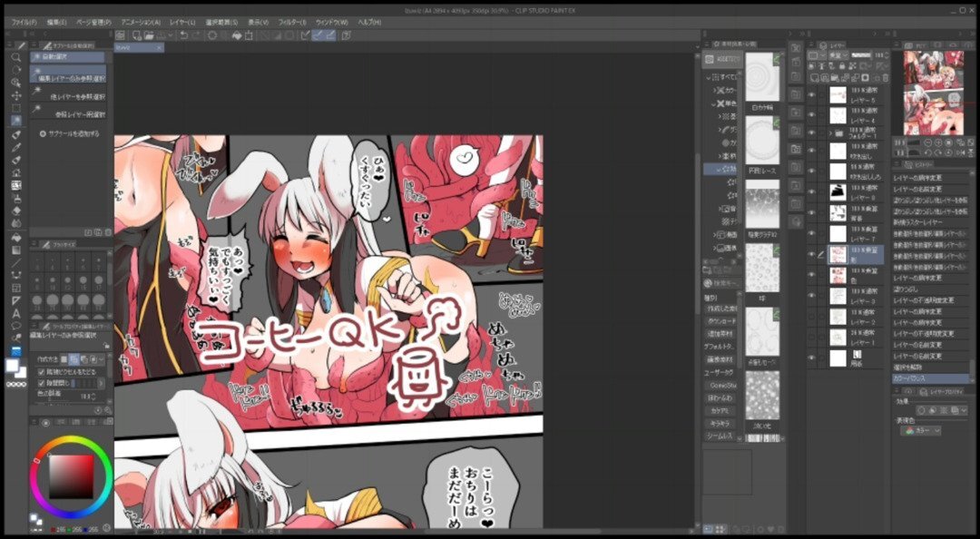Select the Figure line tool
The image size is (980, 539).
[x=16, y=262]
